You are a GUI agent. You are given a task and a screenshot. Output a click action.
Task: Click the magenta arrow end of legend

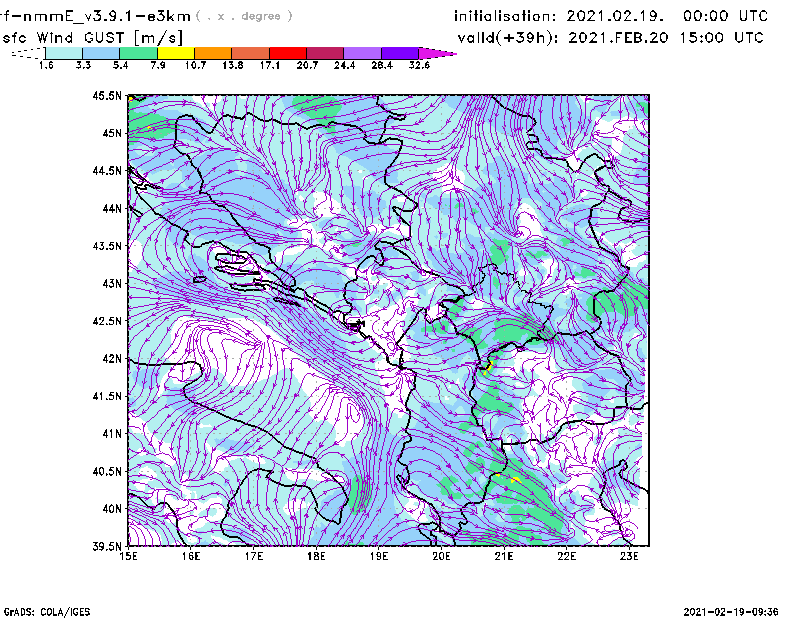(x=437, y=53)
